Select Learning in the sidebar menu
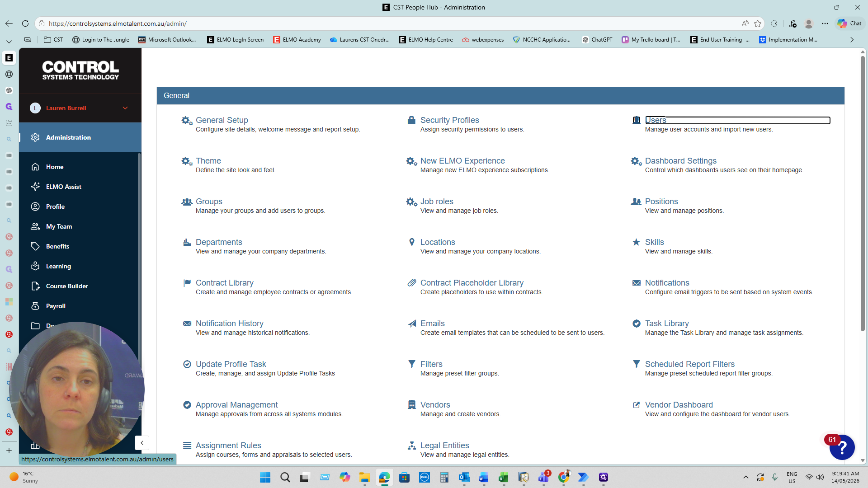The width and height of the screenshot is (868, 488). 58,266
